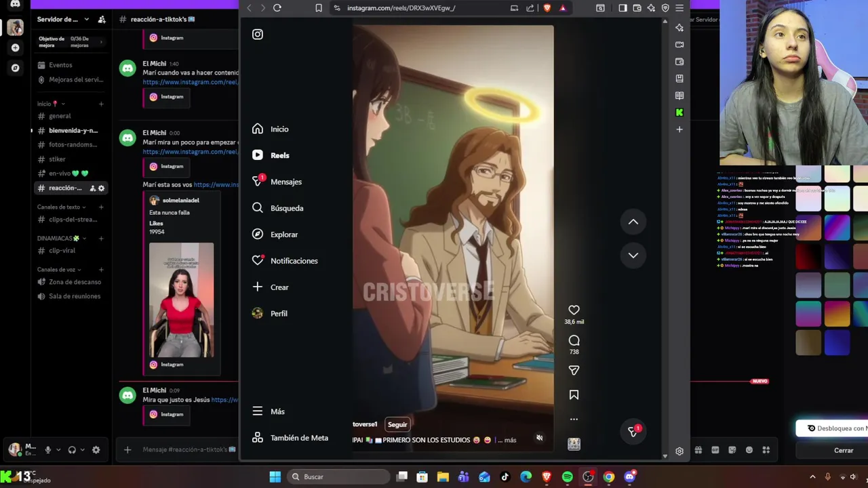
Task: Click Seguir to follow the account
Action: [x=397, y=425]
